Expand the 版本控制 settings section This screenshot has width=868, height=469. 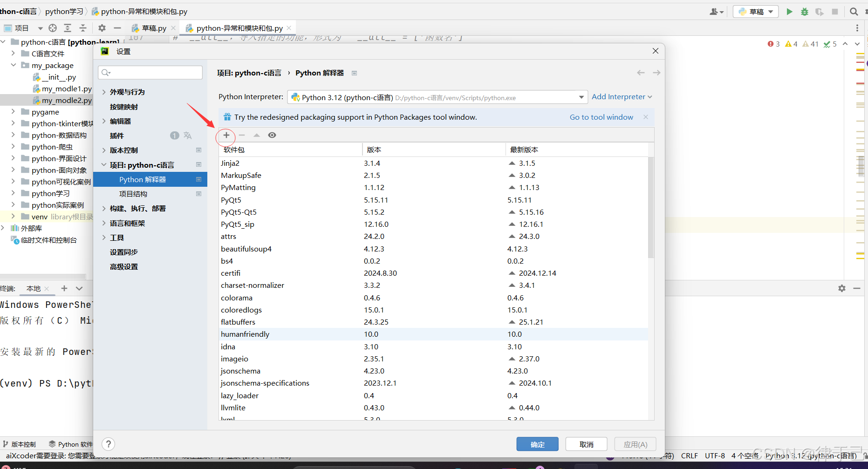[x=104, y=150]
